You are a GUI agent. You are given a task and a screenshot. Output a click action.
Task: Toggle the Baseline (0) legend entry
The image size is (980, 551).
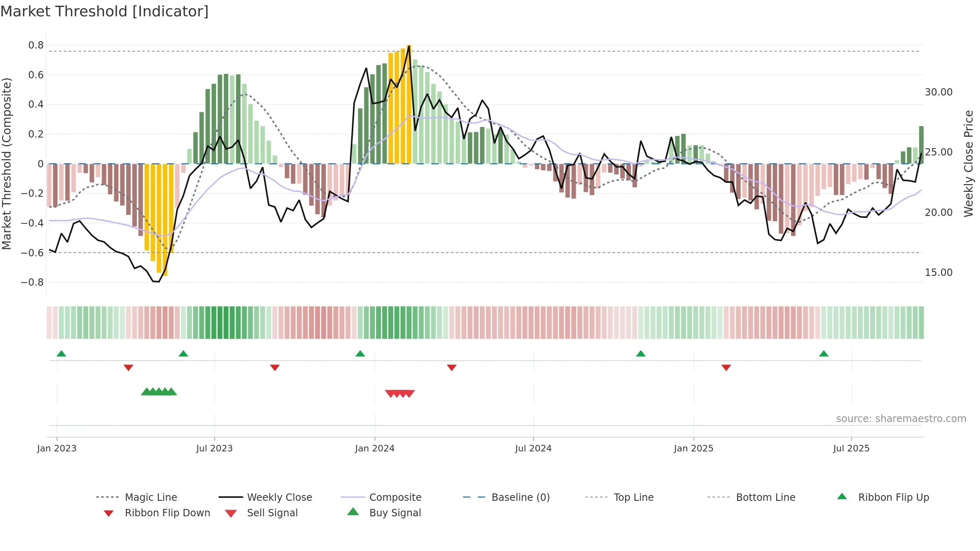506,497
